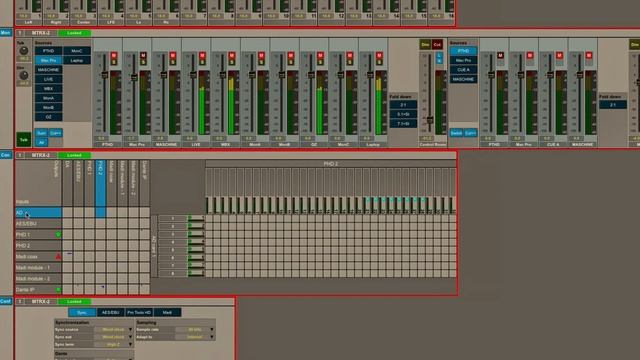640x360 pixels.
Task: Click the Locked indicator in Mon panel
Action: coord(74,33)
